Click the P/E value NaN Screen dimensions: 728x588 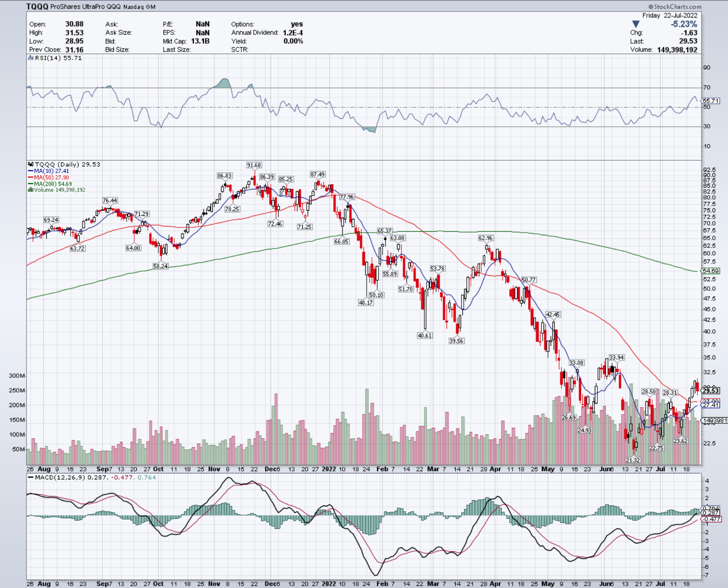[203, 24]
